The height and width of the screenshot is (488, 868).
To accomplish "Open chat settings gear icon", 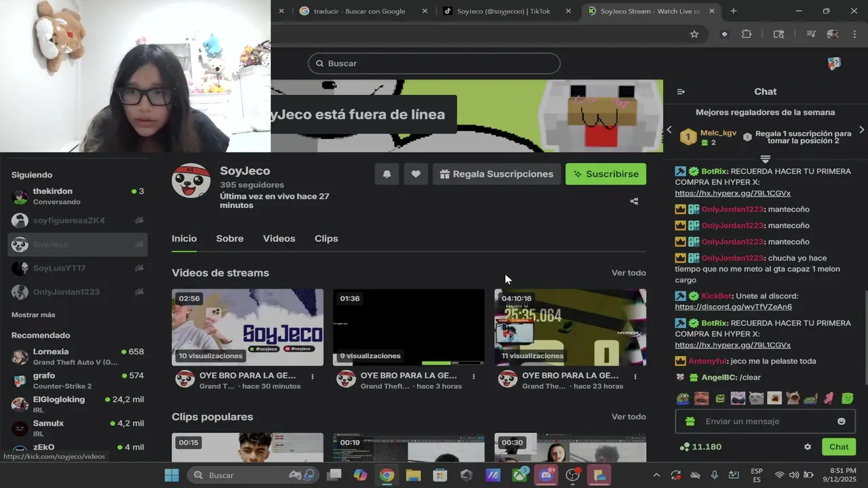I will pyautogui.click(x=807, y=447).
